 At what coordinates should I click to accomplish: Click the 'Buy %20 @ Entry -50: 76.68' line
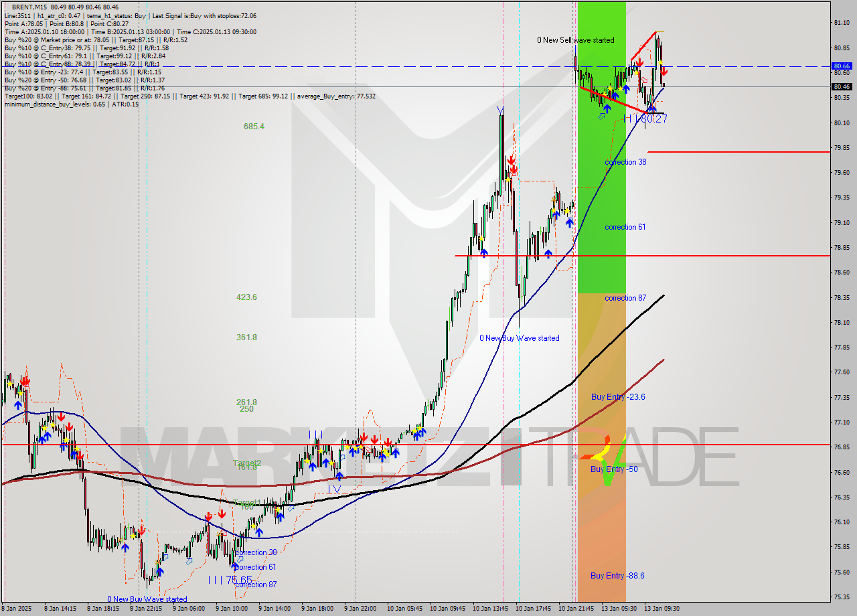(x=84, y=80)
